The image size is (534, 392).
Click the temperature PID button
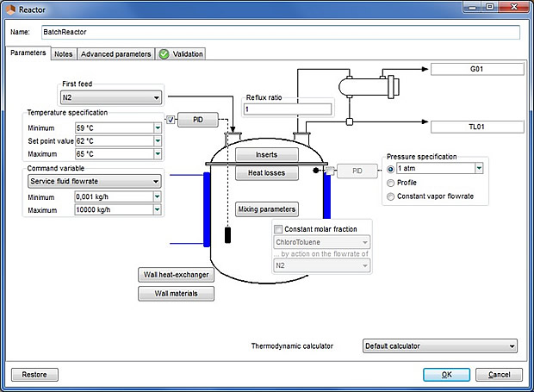click(198, 120)
